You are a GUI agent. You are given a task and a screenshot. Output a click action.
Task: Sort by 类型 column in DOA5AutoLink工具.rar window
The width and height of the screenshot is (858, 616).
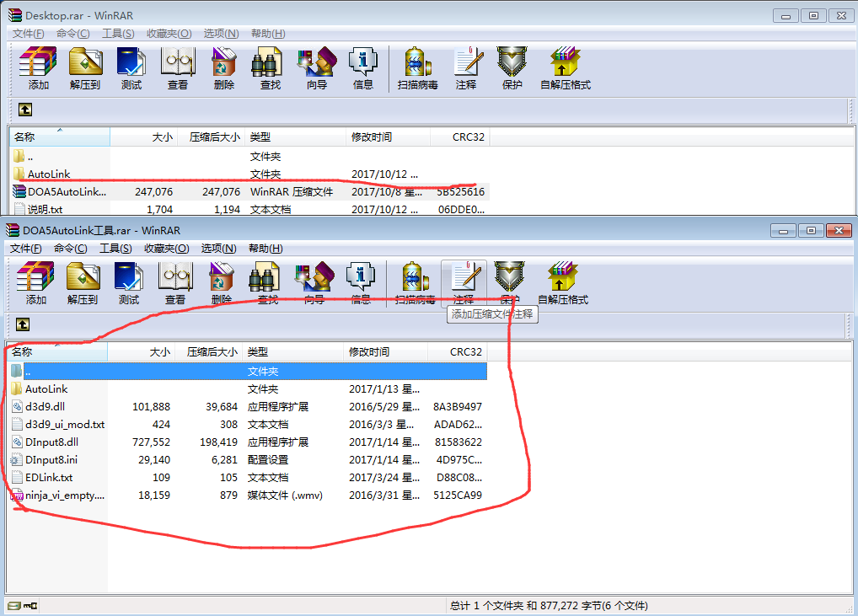pos(292,352)
